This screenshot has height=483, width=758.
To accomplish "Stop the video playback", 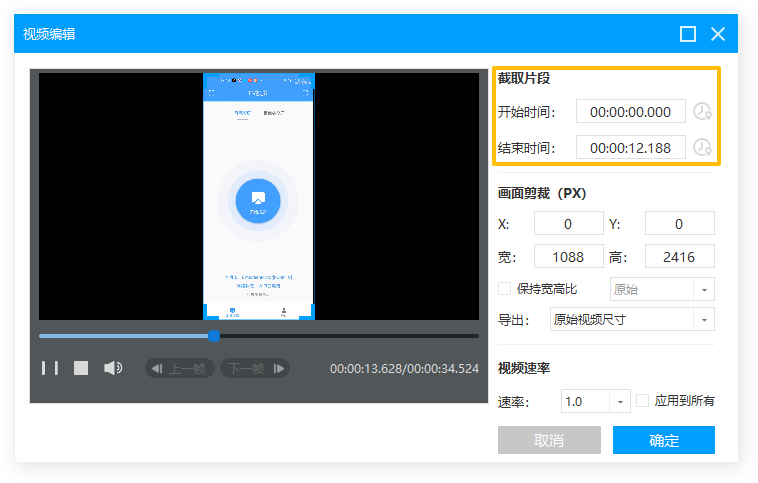I will (81, 368).
